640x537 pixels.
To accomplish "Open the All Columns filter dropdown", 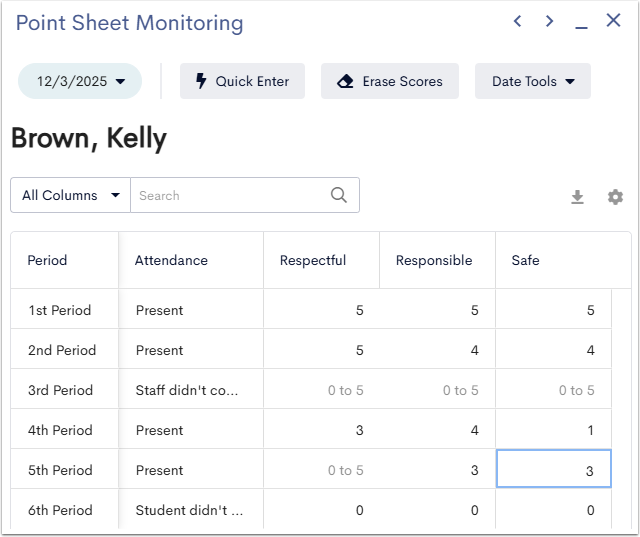I will [71, 195].
